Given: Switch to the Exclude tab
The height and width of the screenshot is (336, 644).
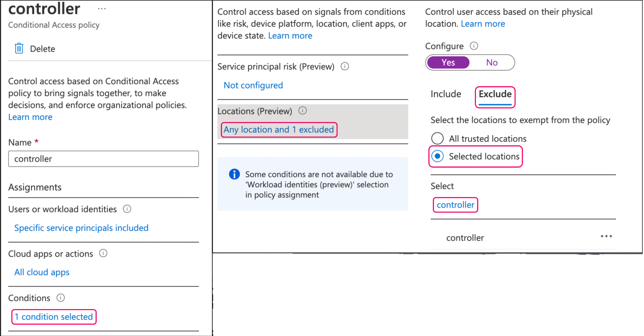Looking at the screenshot, I should [x=495, y=94].
